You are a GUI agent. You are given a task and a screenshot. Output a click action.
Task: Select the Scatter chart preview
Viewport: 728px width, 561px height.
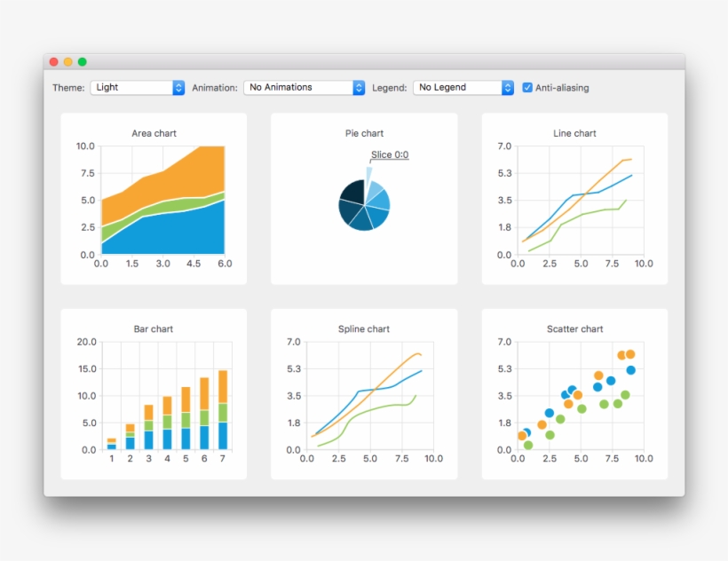(574, 393)
